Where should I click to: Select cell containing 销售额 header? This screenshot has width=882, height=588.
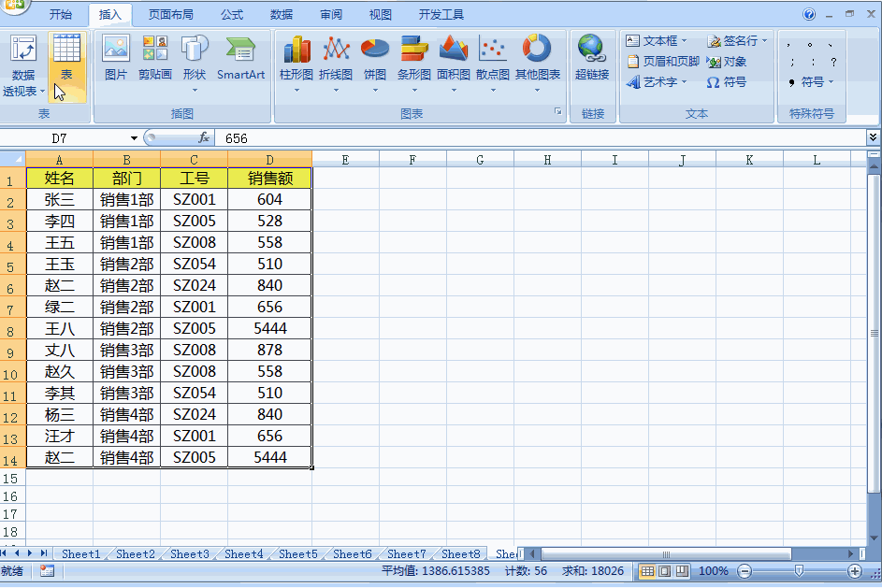(270, 179)
